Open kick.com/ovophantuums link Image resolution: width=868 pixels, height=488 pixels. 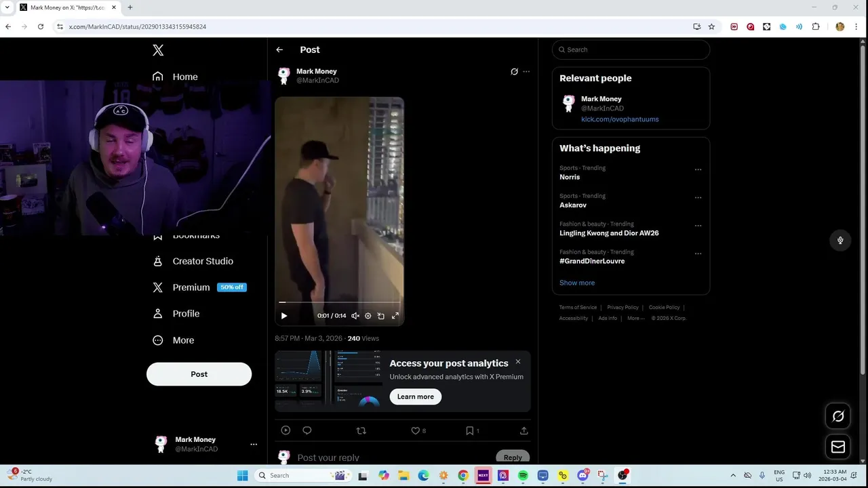tap(620, 119)
